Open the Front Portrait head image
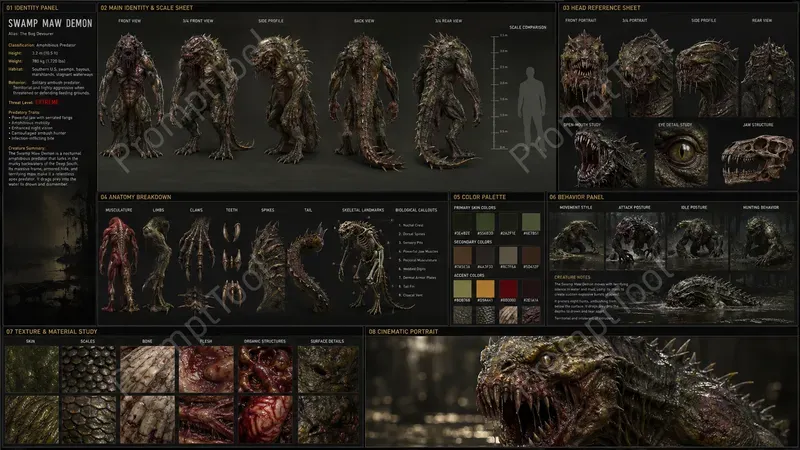The height and width of the screenshot is (450, 800). click(585, 71)
